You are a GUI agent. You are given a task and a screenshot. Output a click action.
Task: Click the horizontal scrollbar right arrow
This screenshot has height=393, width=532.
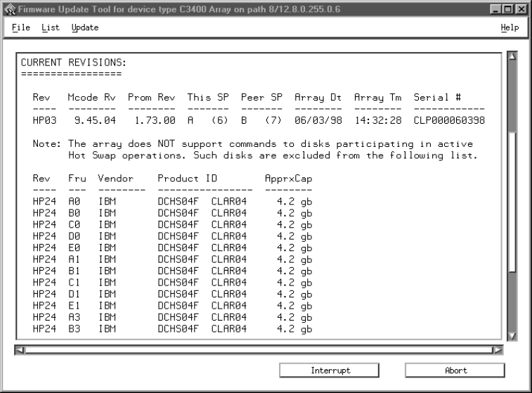point(498,348)
